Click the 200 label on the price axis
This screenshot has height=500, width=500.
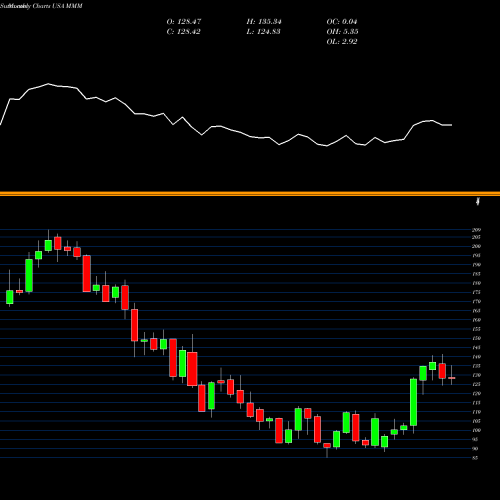pos(476,246)
